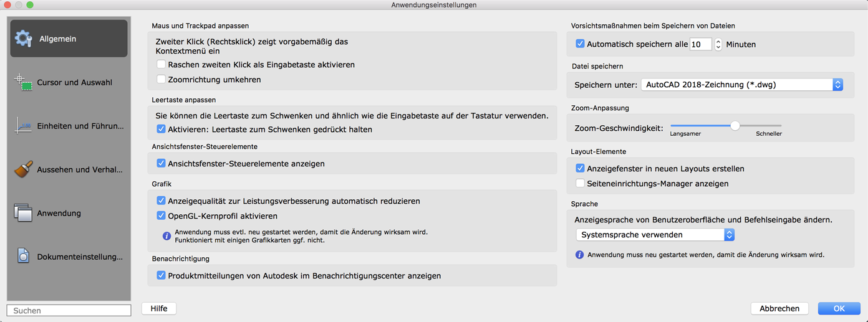This screenshot has height=322, width=868.
Task: Open the Einheiten und Führung ruler icon
Action: (x=24, y=126)
